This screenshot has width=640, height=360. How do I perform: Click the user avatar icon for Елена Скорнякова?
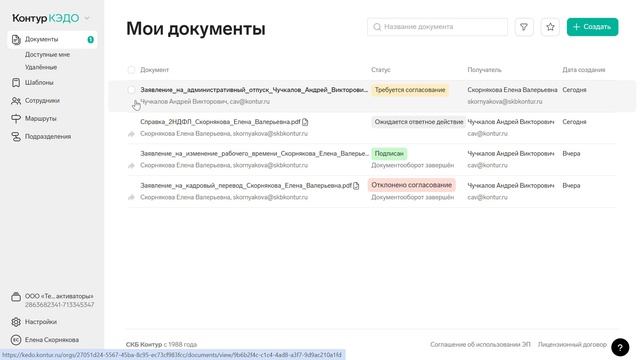pos(16,340)
